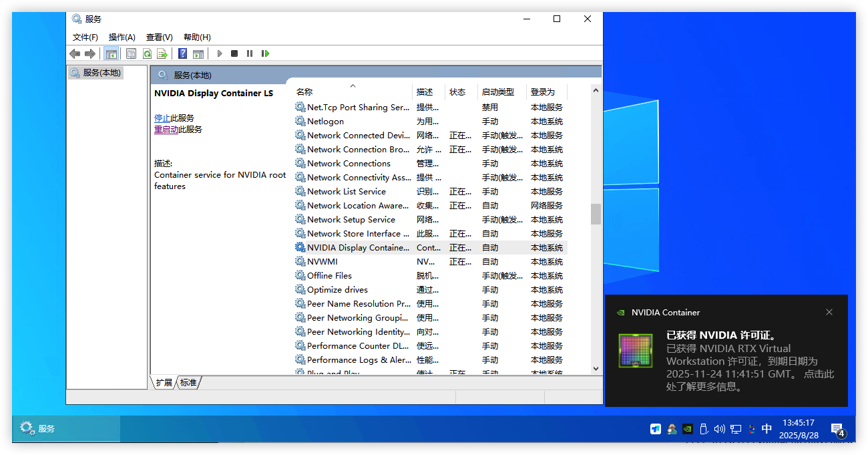This screenshot has height=455, width=868.
Task: Sort by the 登录为 column header
Action: 546,92
